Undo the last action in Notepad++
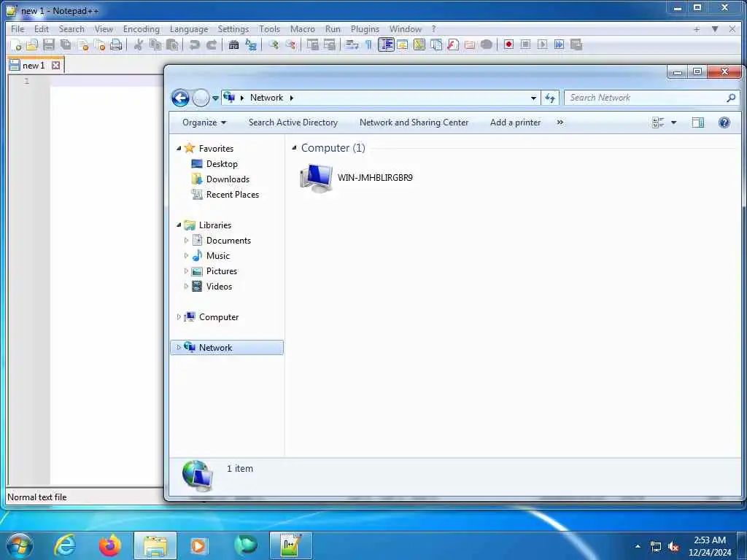The height and width of the screenshot is (560, 747). (194, 44)
